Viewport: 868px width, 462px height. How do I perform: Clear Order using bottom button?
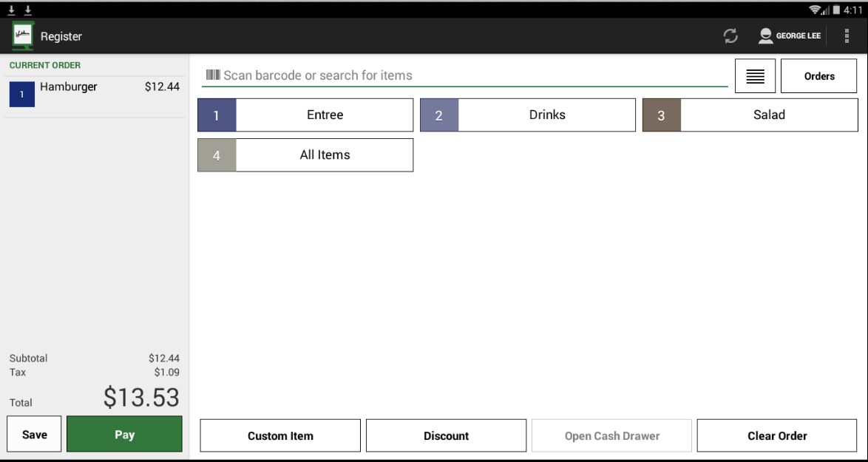(777, 436)
